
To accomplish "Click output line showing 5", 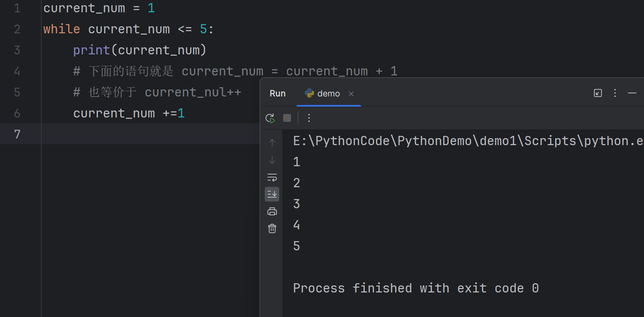I will tap(297, 246).
